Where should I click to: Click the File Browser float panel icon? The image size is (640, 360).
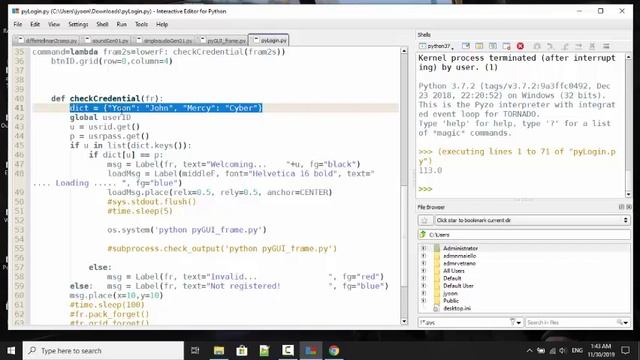[621, 207]
